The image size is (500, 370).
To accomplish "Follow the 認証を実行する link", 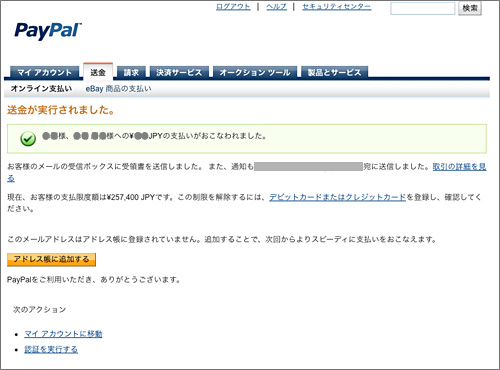I will [51, 349].
